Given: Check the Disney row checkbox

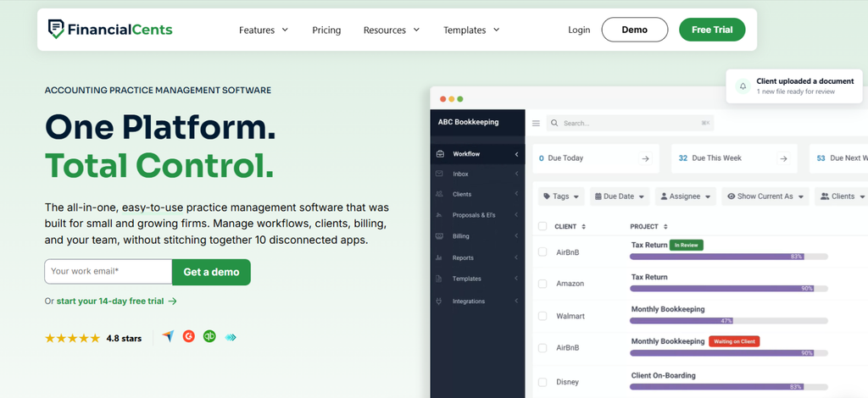Looking at the screenshot, I should point(542,382).
